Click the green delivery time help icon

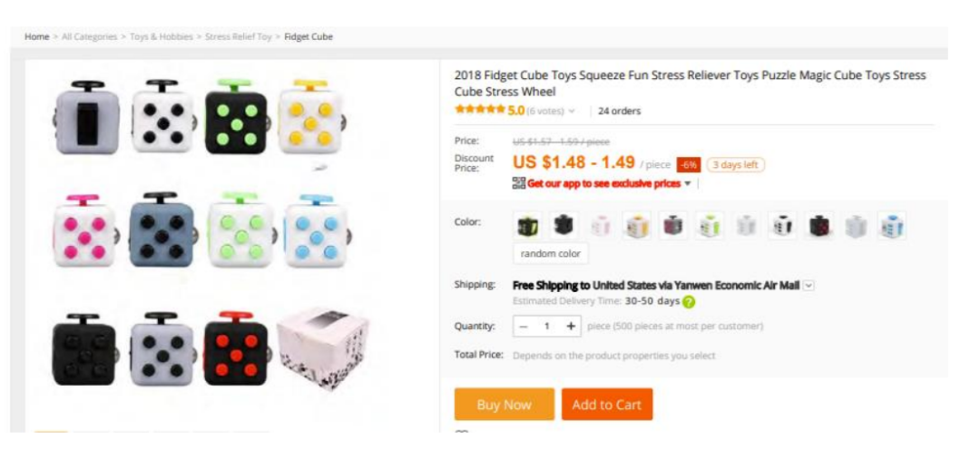coord(689,301)
